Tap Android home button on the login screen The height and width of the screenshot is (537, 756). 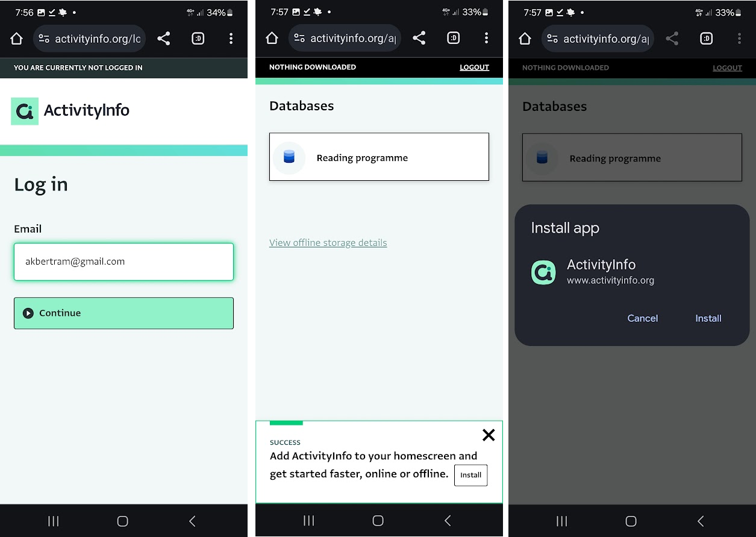coord(122,521)
